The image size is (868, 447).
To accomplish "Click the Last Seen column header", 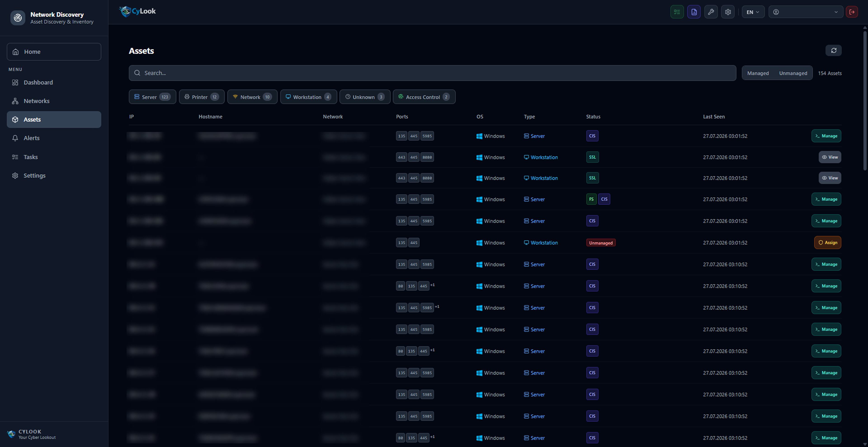I will (714, 117).
